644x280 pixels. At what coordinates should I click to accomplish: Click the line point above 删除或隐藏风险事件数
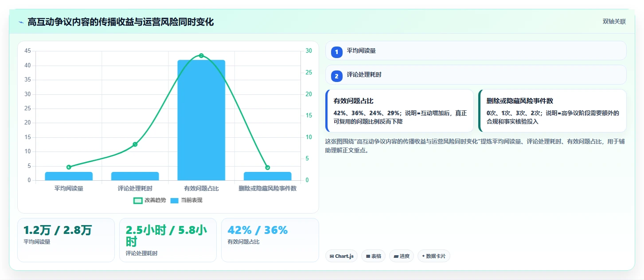coord(268,167)
